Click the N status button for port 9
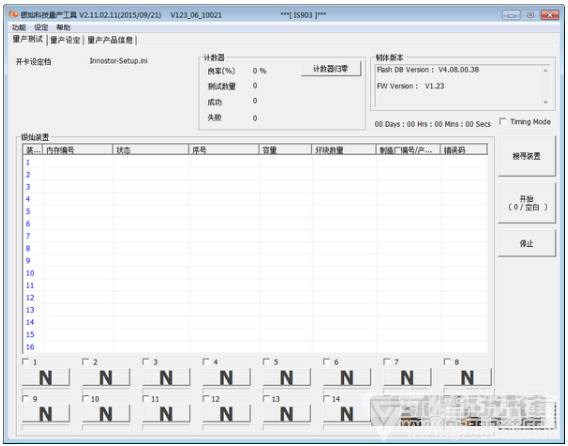568x446 pixels. point(46,414)
